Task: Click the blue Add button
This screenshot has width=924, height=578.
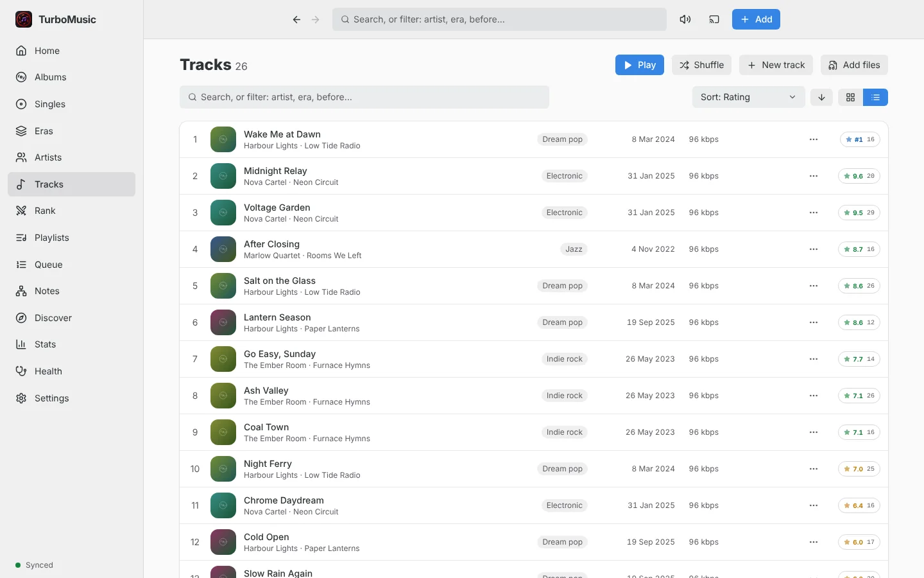Action: point(756,19)
